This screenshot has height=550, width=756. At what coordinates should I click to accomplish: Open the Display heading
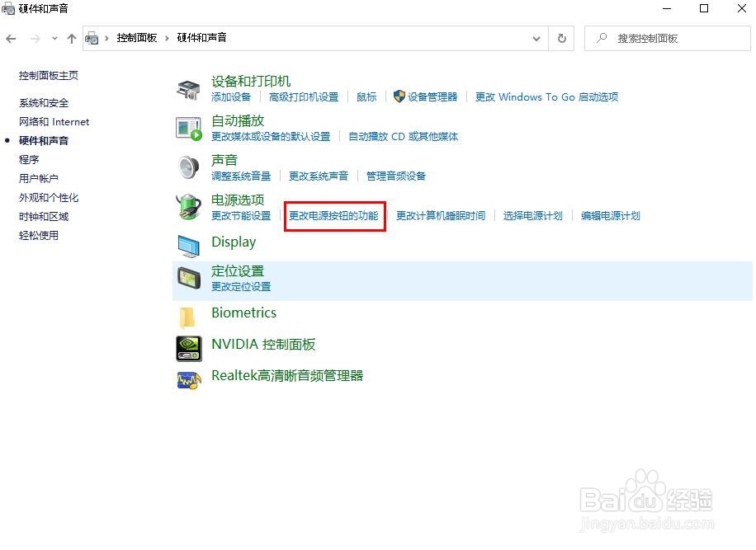pos(234,242)
